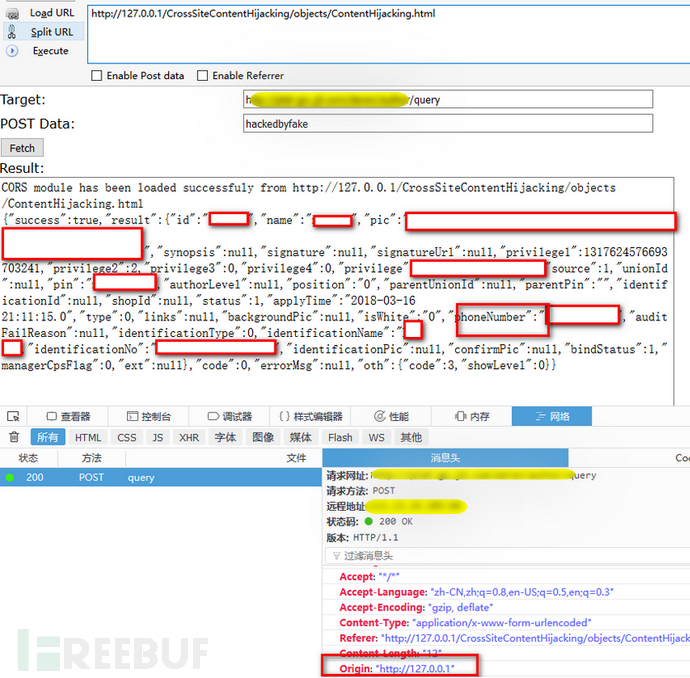Viewport: 690px width, 678px height.
Task: Enable Referrer checkbox
Action: [202, 76]
